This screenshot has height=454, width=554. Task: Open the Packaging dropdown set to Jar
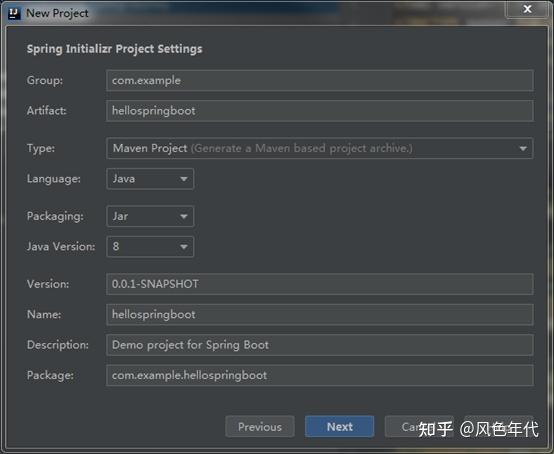click(150, 216)
